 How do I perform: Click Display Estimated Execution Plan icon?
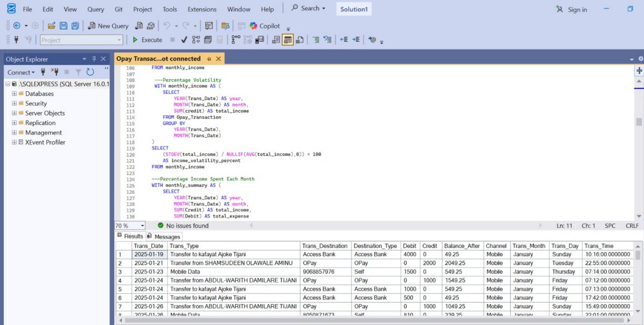tap(196, 40)
